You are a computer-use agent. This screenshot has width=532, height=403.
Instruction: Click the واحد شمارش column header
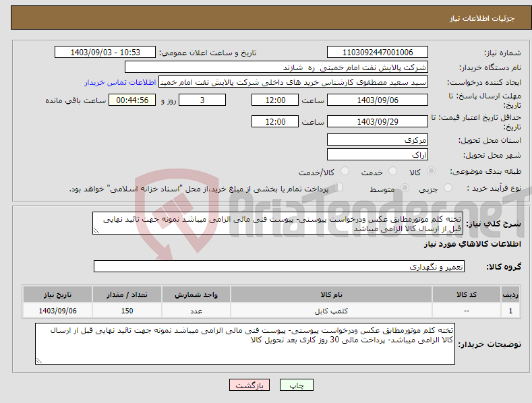coord(196,294)
